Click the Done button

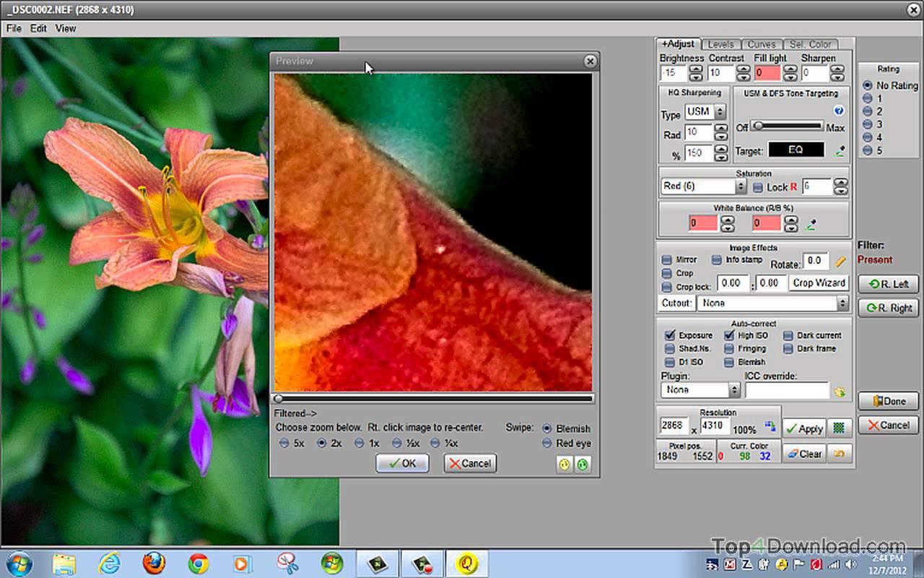pyautogui.click(x=888, y=401)
